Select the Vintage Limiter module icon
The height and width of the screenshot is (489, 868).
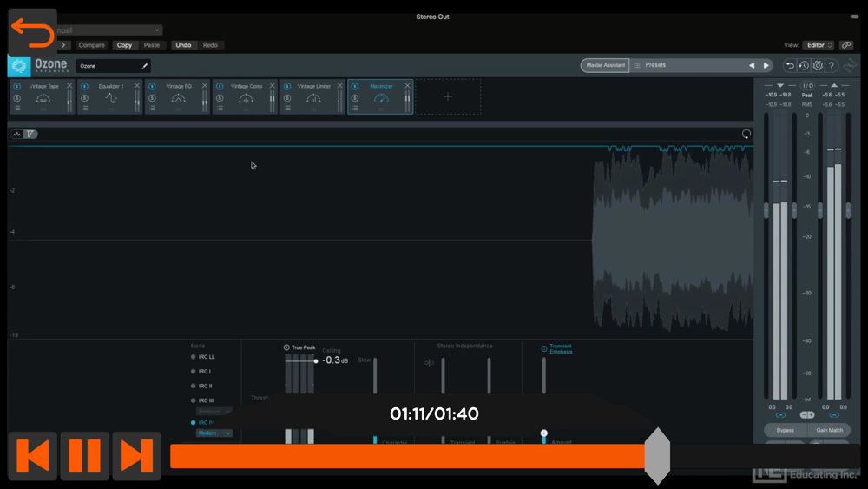point(313,98)
